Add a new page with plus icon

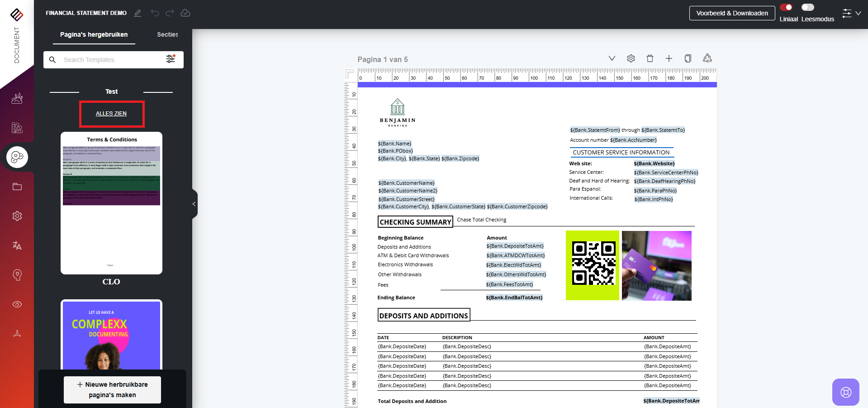click(669, 58)
